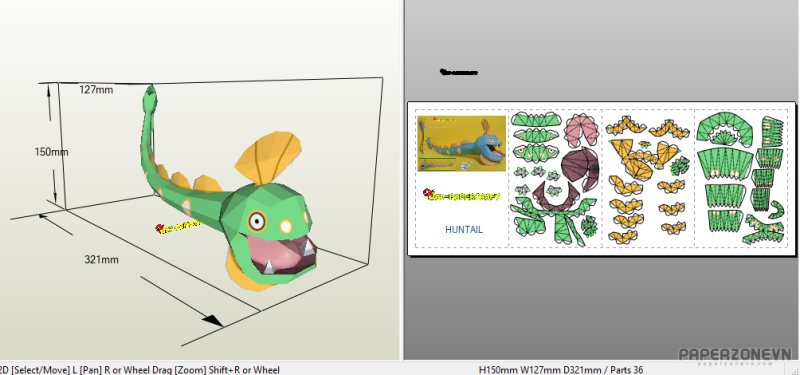Select the small black text above the pattern sheet
Viewport: 800px width, 375px height.
coord(458,72)
